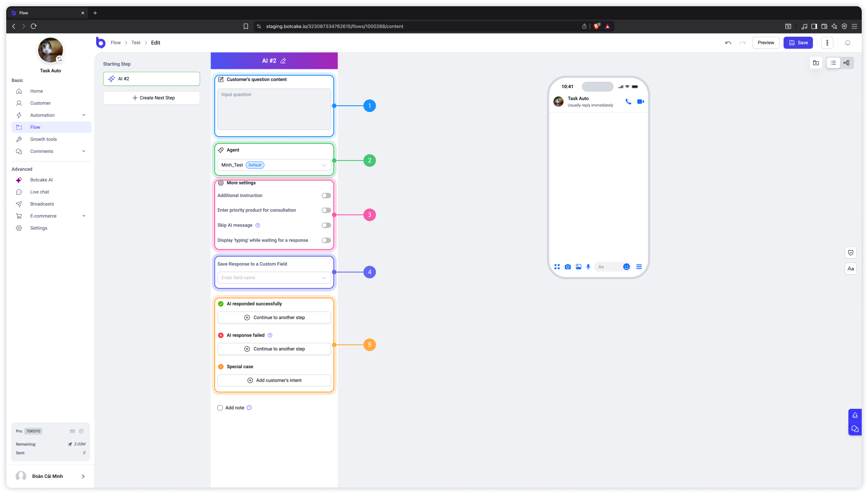Click the Test breadcrumb link
This screenshot has width=868, height=494.
click(x=136, y=43)
